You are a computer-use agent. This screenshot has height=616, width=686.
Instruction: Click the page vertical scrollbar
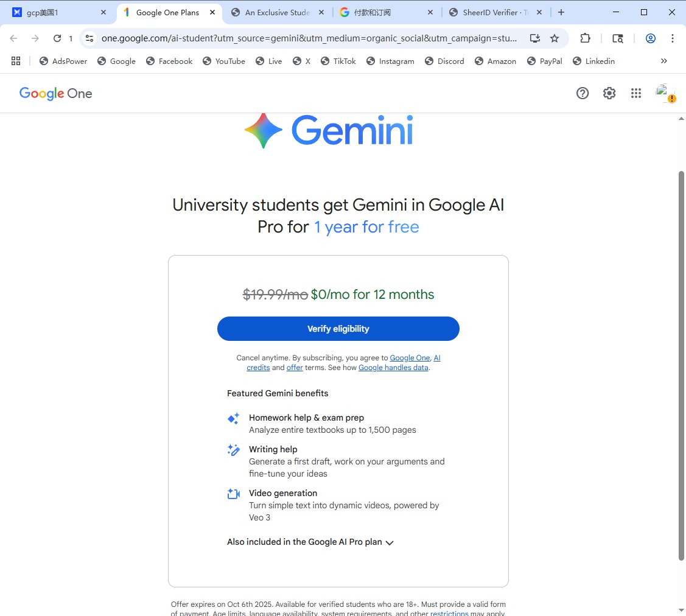pyautogui.click(x=681, y=365)
